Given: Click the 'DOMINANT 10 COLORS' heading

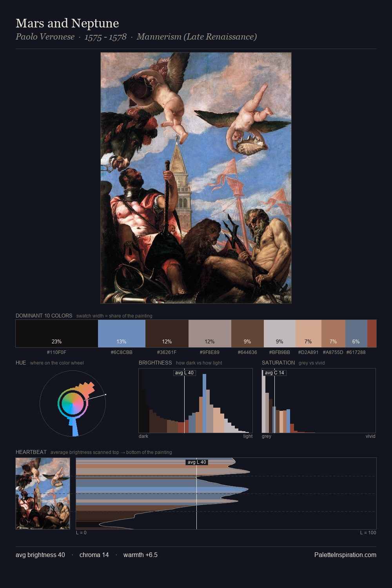Looking at the screenshot, I should coord(44,316).
